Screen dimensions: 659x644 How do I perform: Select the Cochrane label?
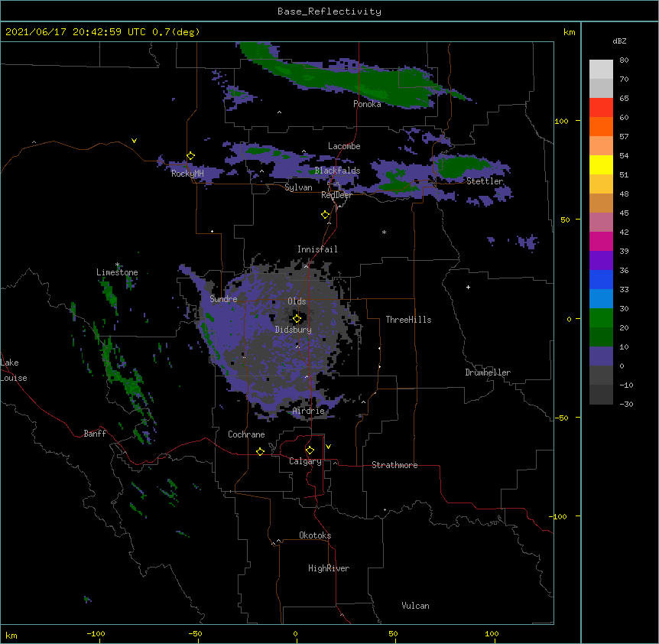(x=246, y=434)
